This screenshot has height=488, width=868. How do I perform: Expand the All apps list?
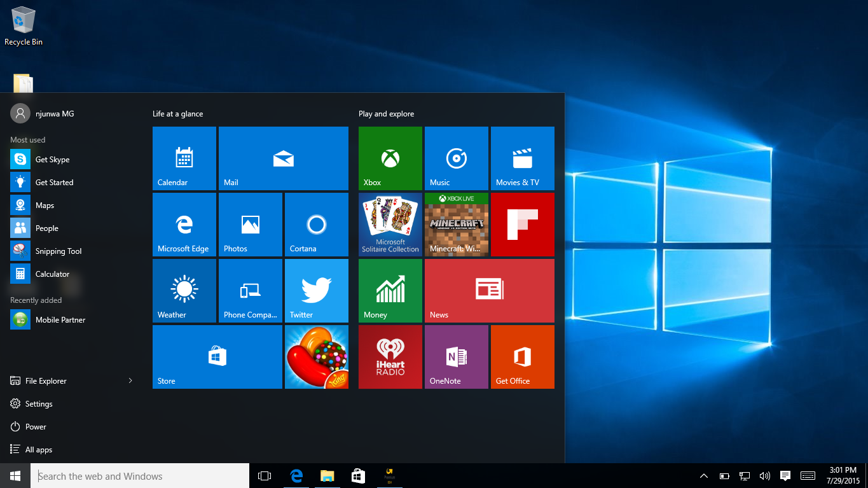point(38,449)
